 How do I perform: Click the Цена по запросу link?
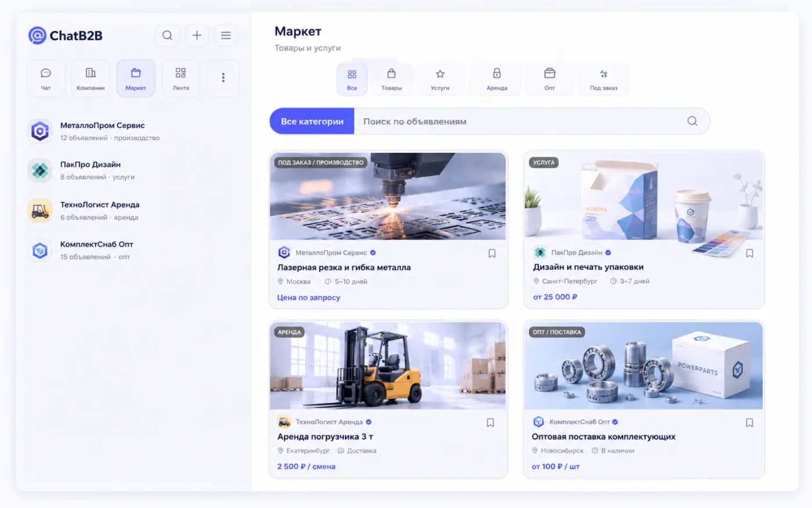pyautogui.click(x=309, y=297)
